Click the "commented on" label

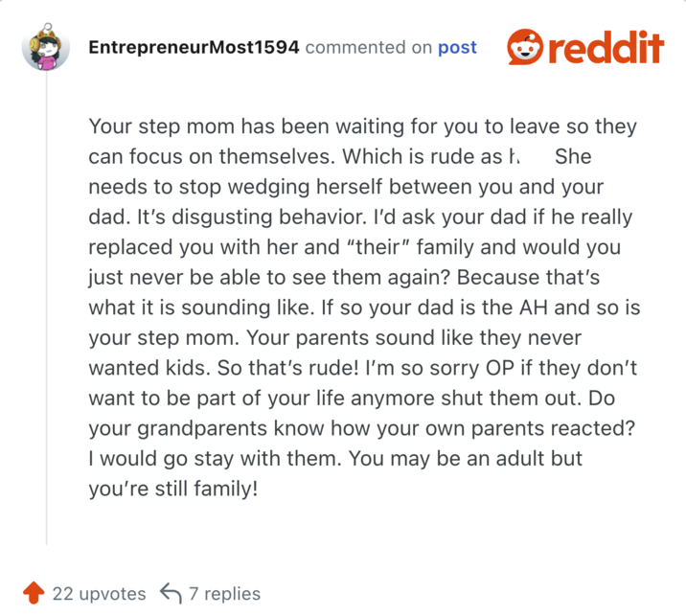tap(369, 47)
